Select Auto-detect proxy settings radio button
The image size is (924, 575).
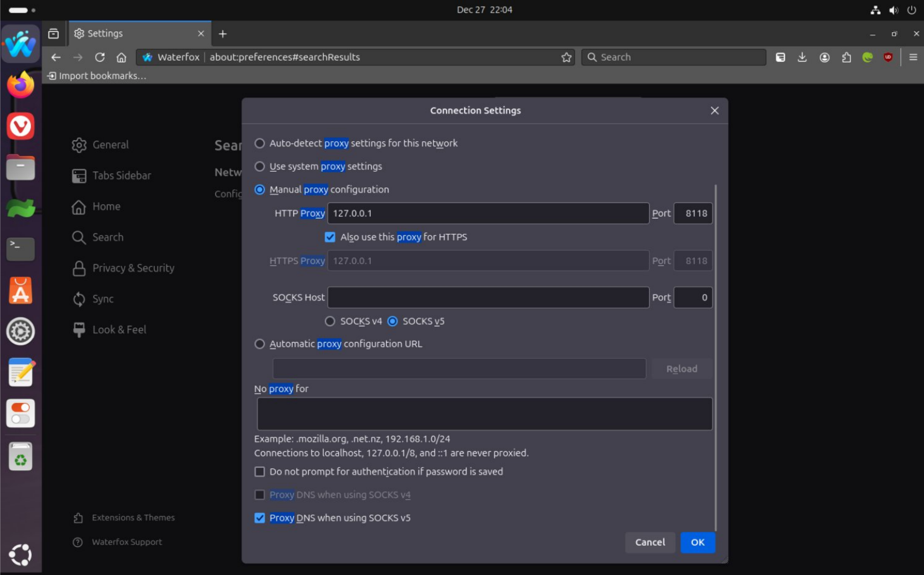point(259,143)
